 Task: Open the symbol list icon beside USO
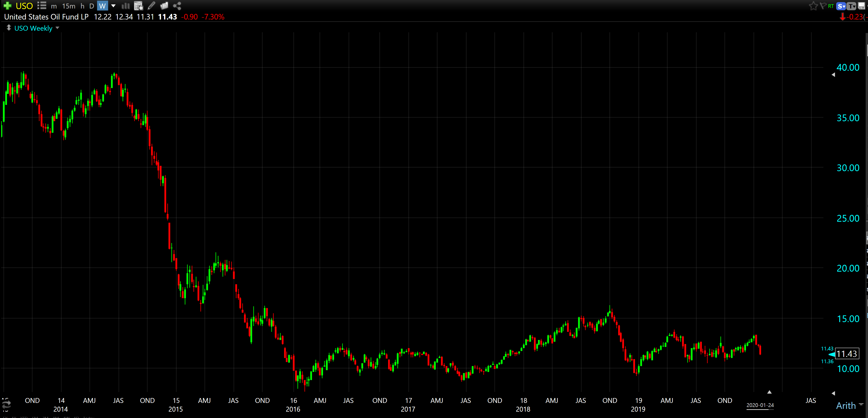tap(42, 6)
